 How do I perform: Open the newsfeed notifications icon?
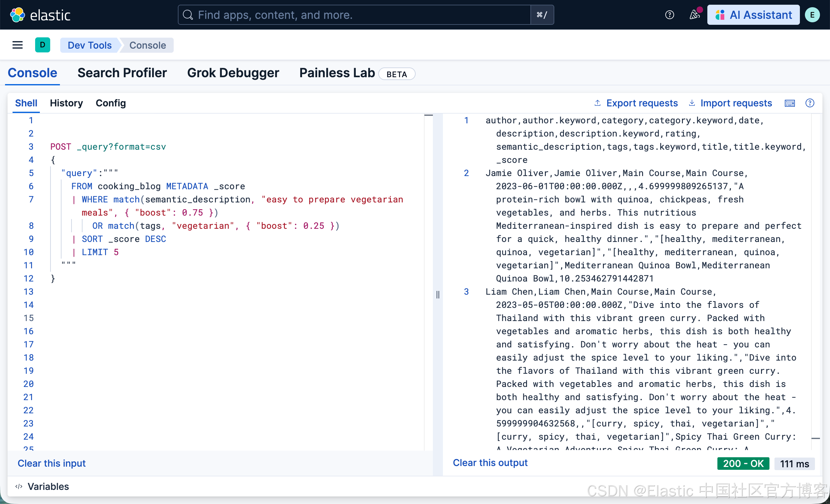click(x=694, y=15)
